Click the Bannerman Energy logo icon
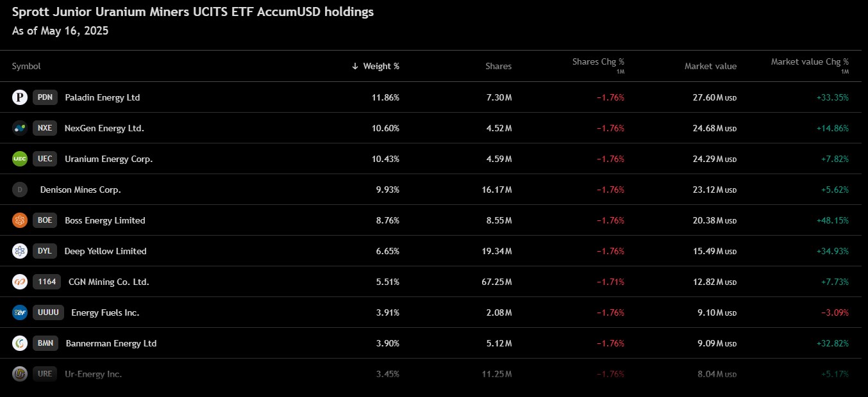The image size is (868, 397). (20, 343)
